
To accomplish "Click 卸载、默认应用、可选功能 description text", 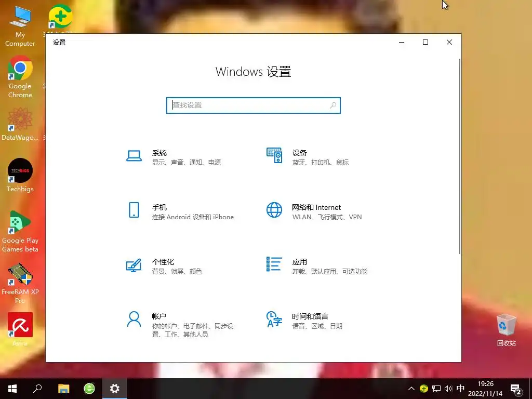I will (330, 271).
